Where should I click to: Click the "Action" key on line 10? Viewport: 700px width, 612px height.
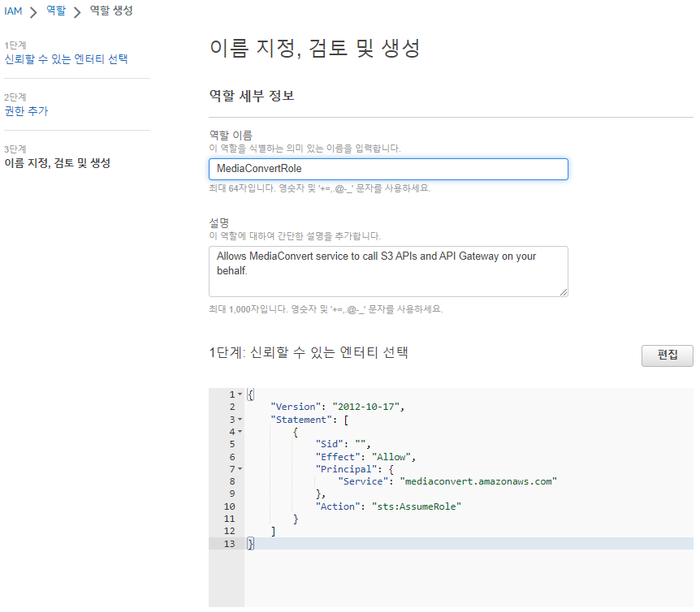338,506
